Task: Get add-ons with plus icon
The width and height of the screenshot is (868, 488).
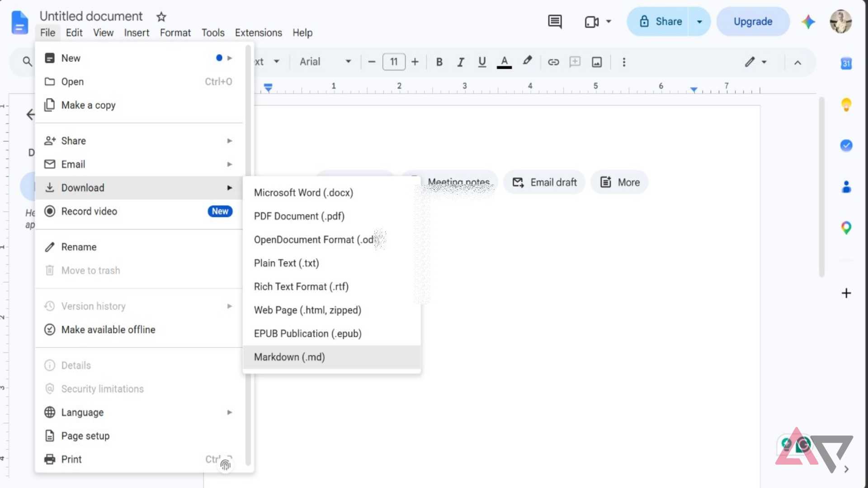Action: tap(846, 293)
